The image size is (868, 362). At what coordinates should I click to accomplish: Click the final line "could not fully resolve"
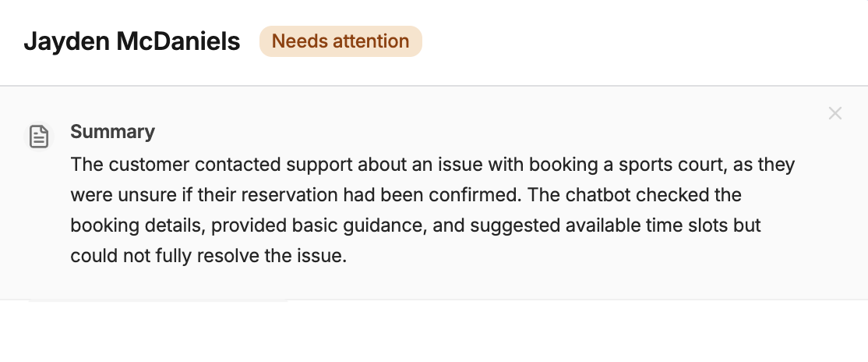[207, 256]
